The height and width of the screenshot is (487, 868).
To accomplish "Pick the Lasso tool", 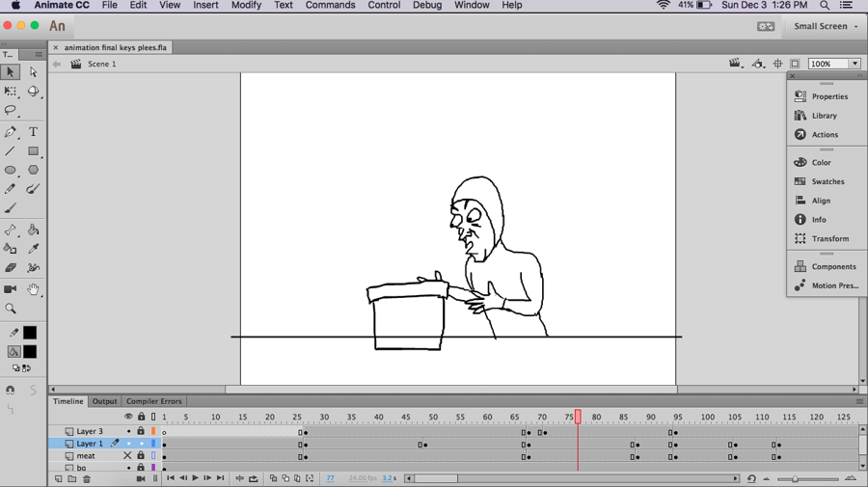I will [10, 110].
